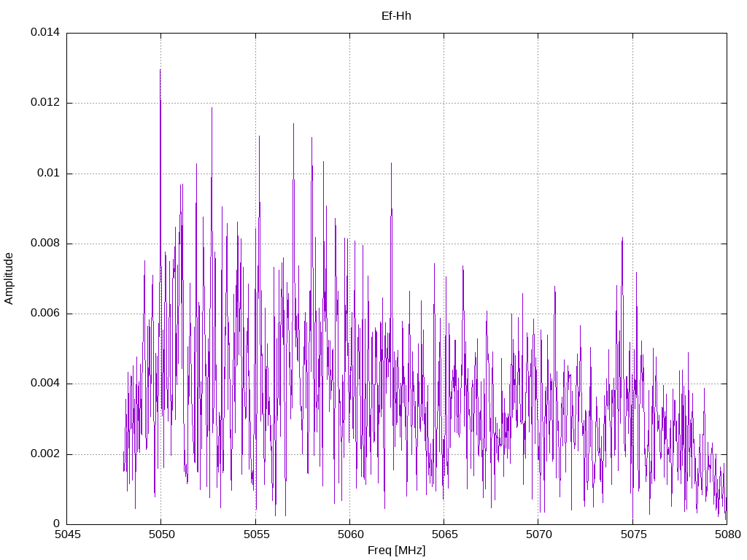
Task: Click the x-axis tick label "5070"
Action: point(539,534)
